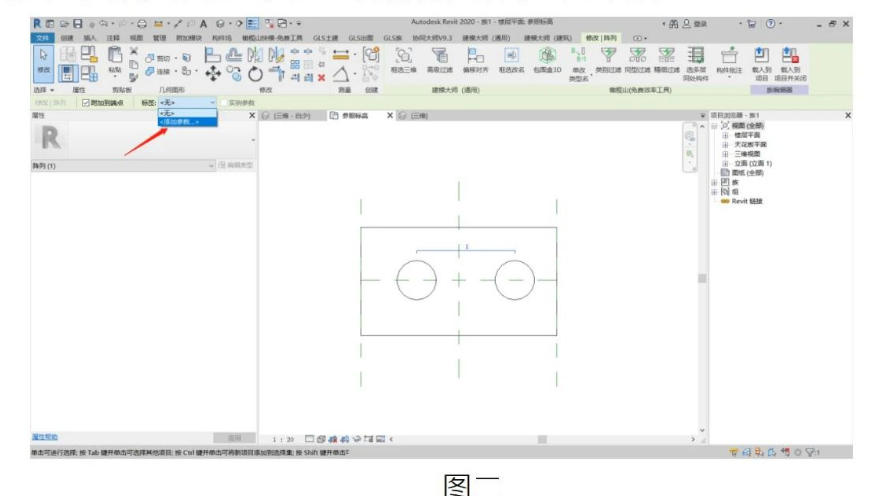Screen dimensions: 872x496
Task: Click the 载入到项目 load into project icon
Action: tap(761, 64)
